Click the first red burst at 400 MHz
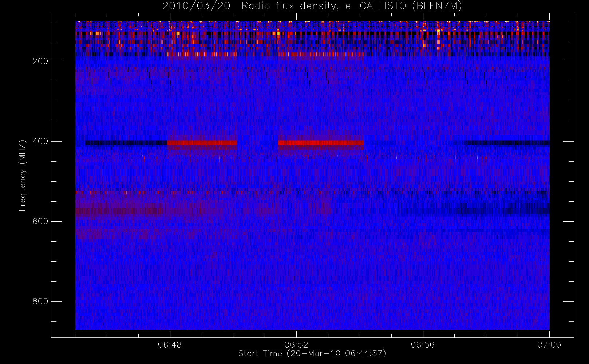Screen dimensions: 589x364 click(202, 143)
